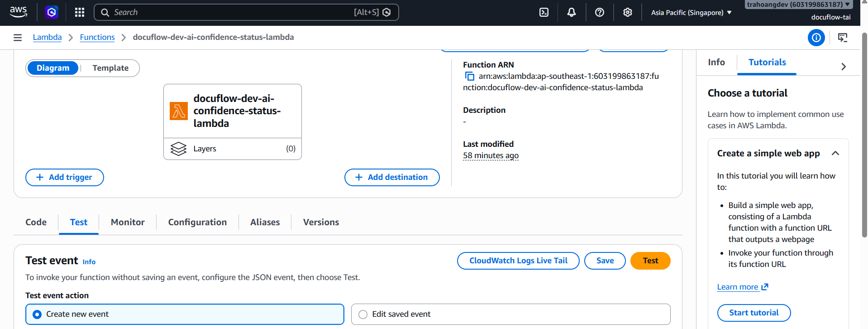Click the docuflow-tai account alias text
Image resolution: width=868 pixels, height=329 pixels.
click(x=831, y=17)
